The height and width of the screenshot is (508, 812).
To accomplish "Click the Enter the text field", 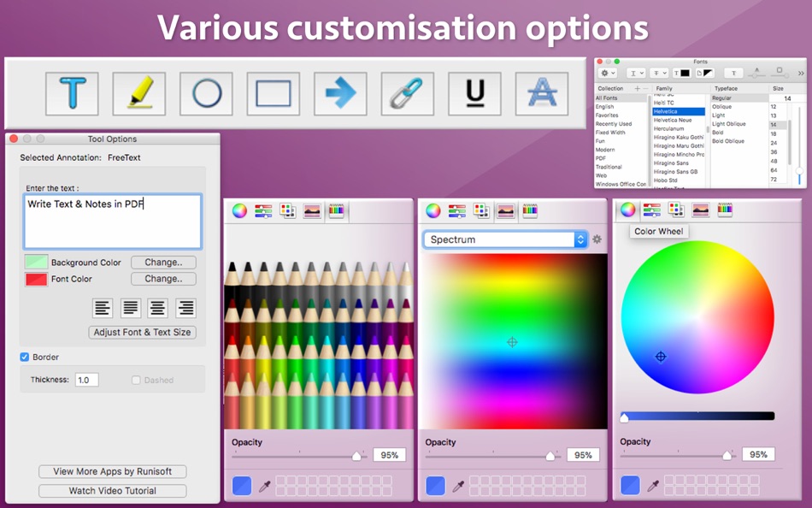I will pyautogui.click(x=112, y=222).
